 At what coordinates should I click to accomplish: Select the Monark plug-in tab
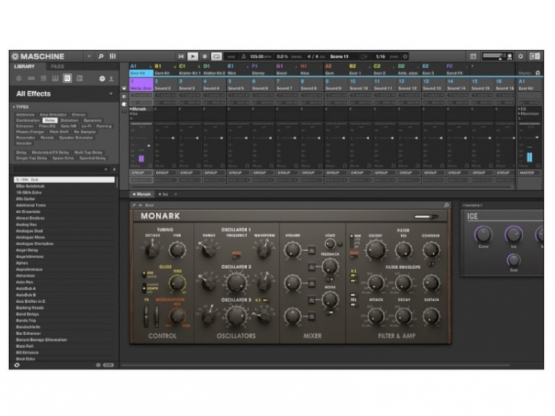tap(142, 194)
